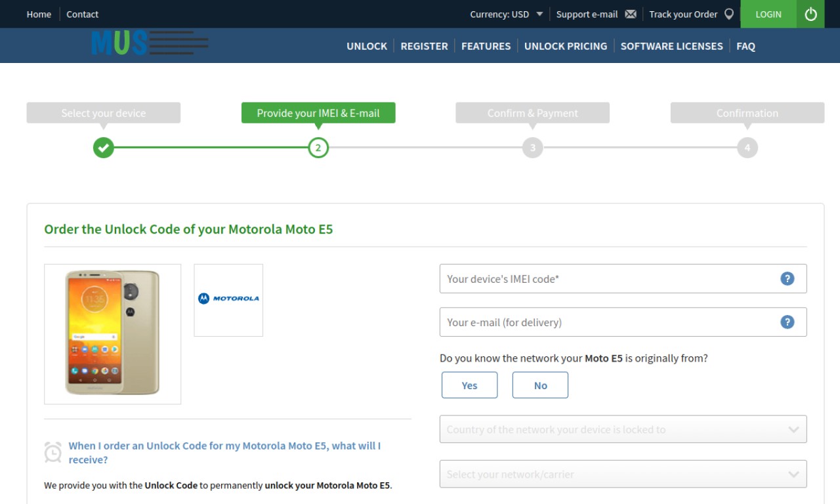Screen dimensions: 840x504
Task: Open the FAQ menu item
Action: click(745, 46)
